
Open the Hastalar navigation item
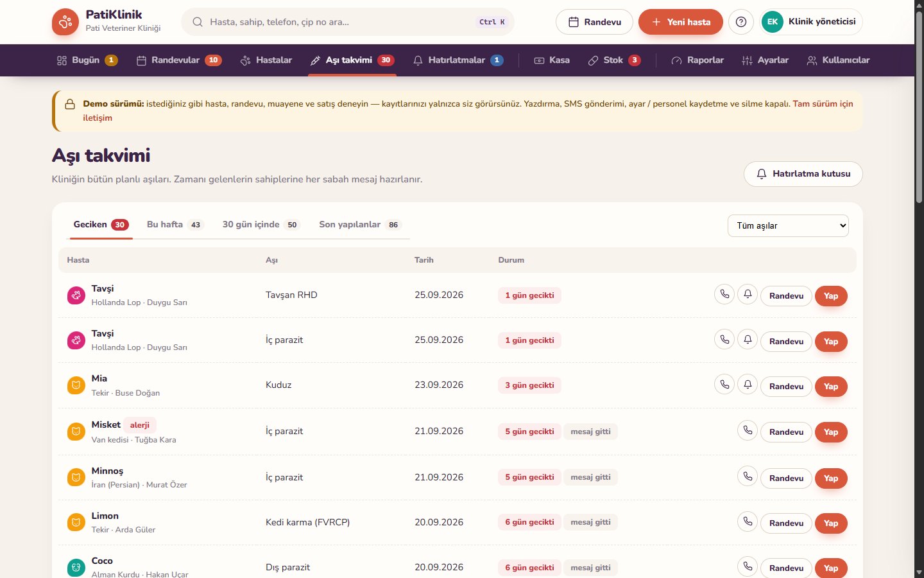point(266,60)
